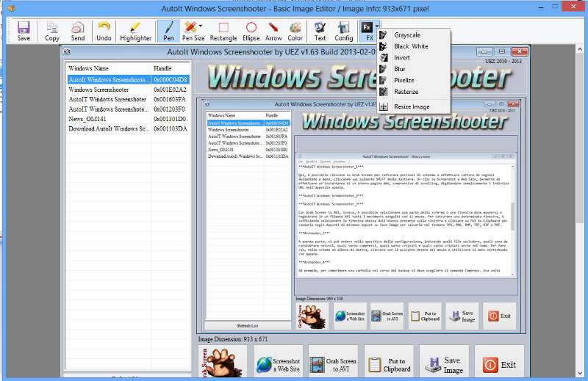The image size is (588, 381).
Task: Apply the Rasterize effect
Action: [x=413, y=92]
